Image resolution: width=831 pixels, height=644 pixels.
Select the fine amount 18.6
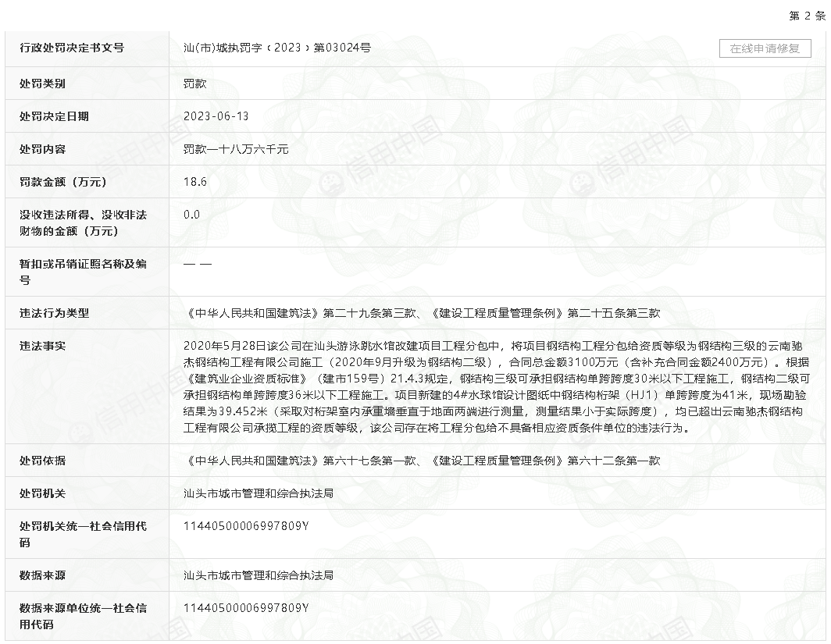[195, 182]
